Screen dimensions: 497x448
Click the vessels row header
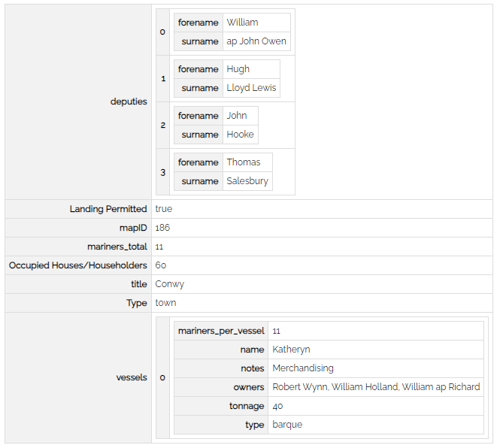[x=132, y=377]
